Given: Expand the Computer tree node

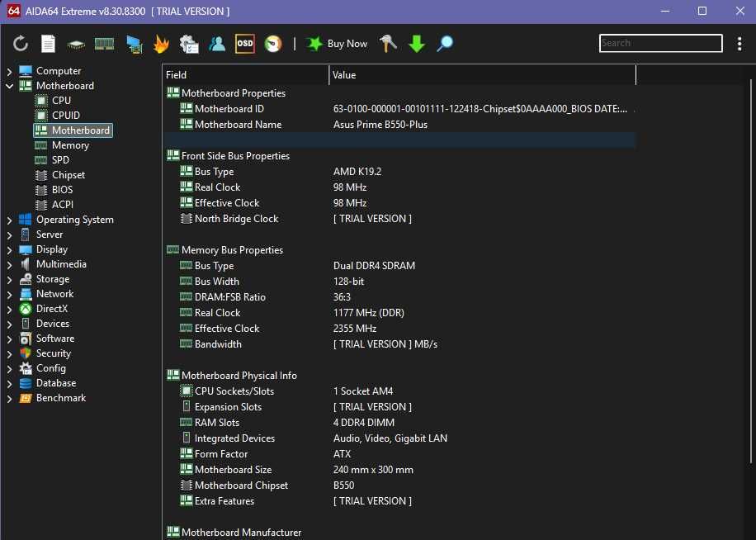Looking at the screenshot, I should tap(9, 71).
